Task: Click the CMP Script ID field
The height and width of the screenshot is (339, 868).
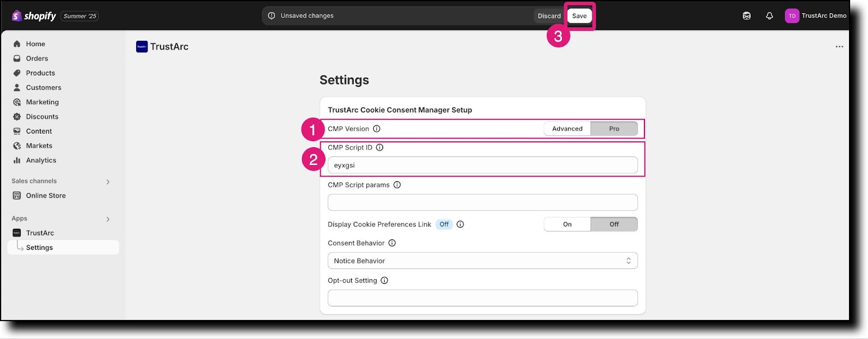Action: pos(483,165)
